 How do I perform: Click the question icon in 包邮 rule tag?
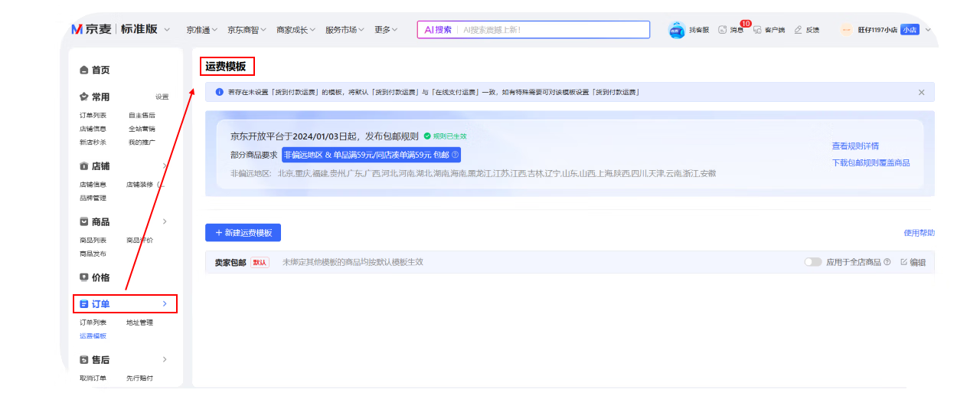pyautogui.click(x=456, y=155)
